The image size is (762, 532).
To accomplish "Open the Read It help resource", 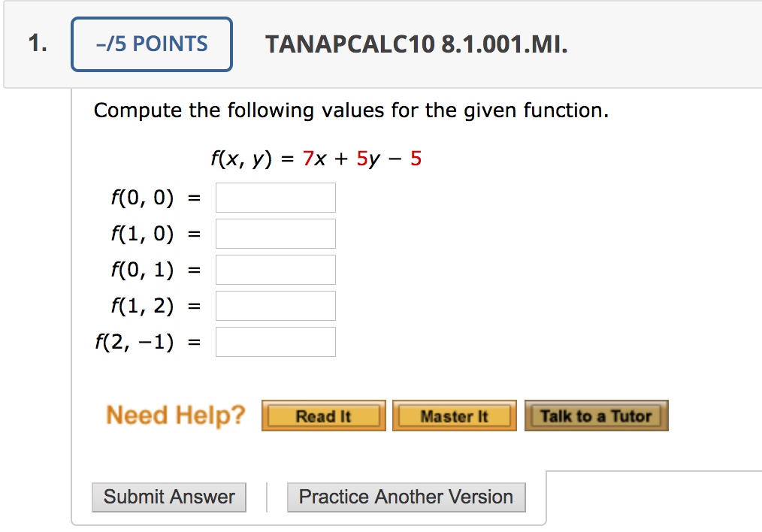I will coord(323,415).
